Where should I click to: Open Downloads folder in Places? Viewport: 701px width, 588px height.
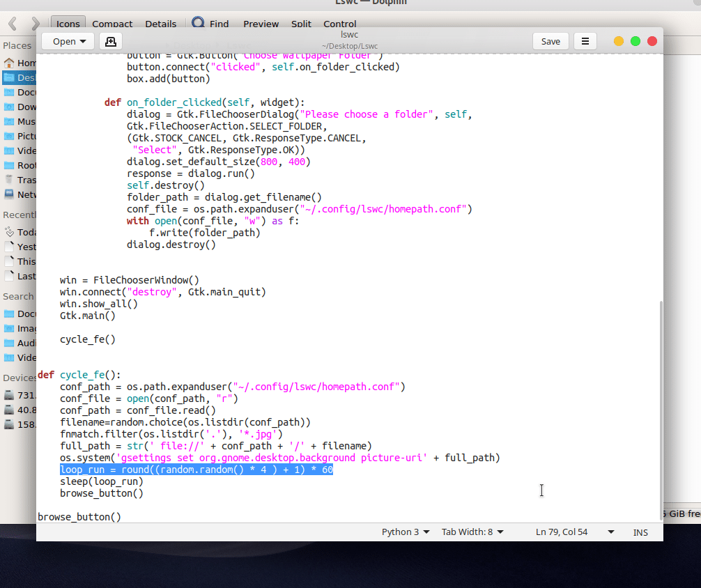(x=20, y=107)
